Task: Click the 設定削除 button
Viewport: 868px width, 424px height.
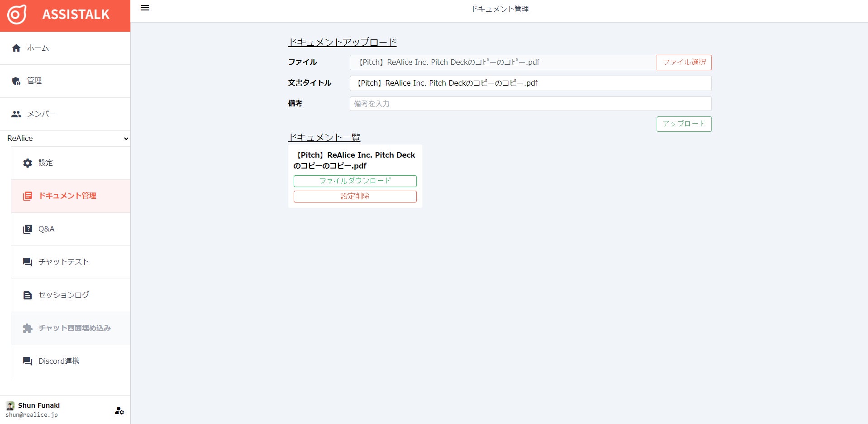Action: point(355,197)
